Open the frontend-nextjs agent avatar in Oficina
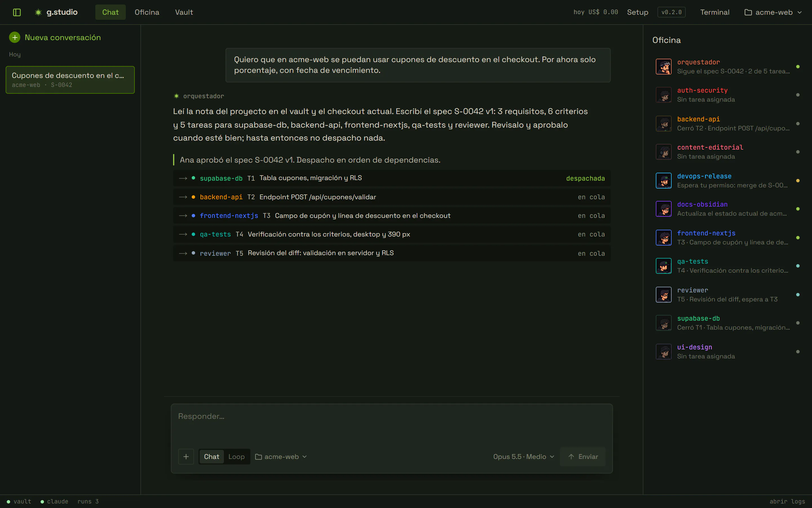The height and width of the screenshot is (508, 812). tap(663, 238)
